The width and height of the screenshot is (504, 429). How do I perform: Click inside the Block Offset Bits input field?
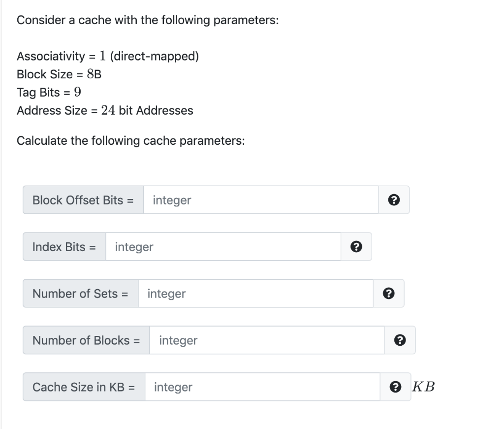point(261,199)
